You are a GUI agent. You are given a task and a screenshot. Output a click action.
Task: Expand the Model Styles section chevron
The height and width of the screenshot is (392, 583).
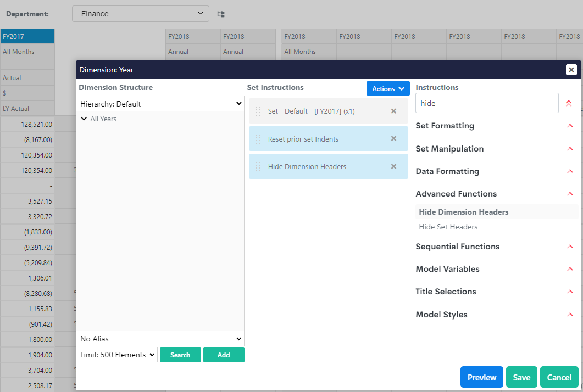coord(570,315)
